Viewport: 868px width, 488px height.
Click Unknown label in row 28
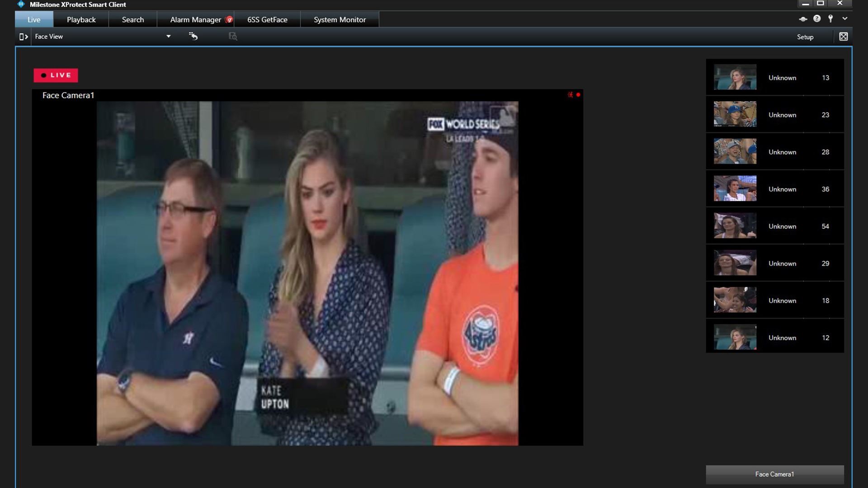point(782,152)
